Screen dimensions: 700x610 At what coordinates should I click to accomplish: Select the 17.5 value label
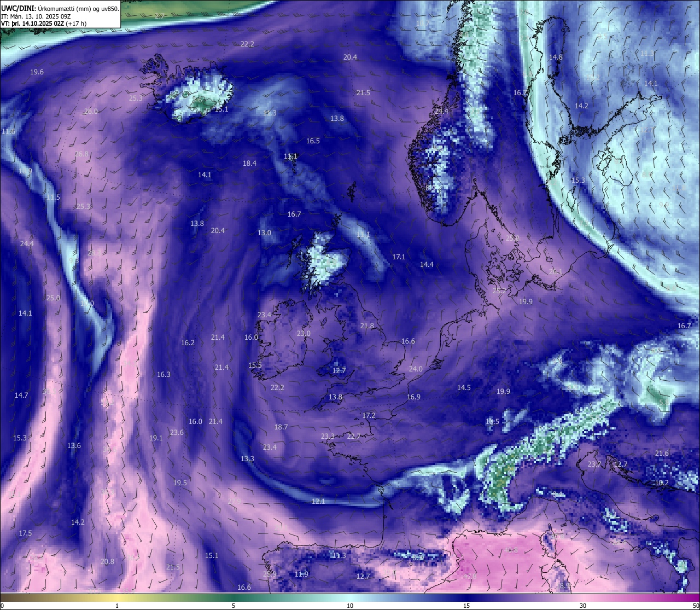point(25,533)
